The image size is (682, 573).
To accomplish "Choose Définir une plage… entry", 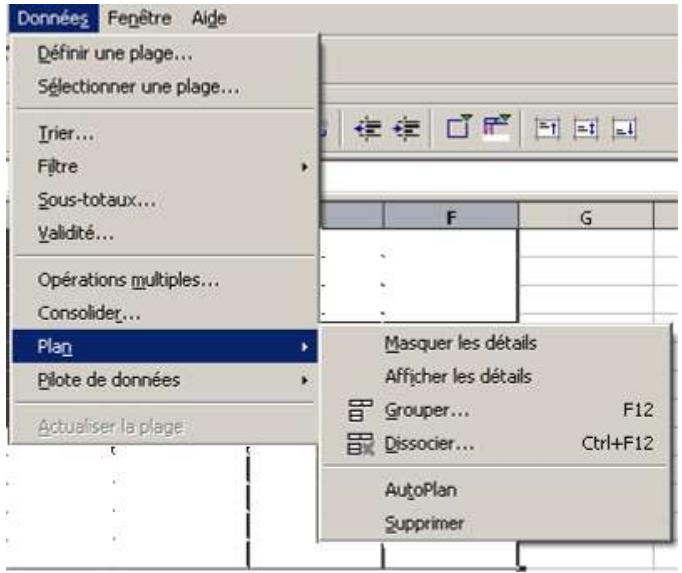I will pyautogui.click(x=164, y=54).
